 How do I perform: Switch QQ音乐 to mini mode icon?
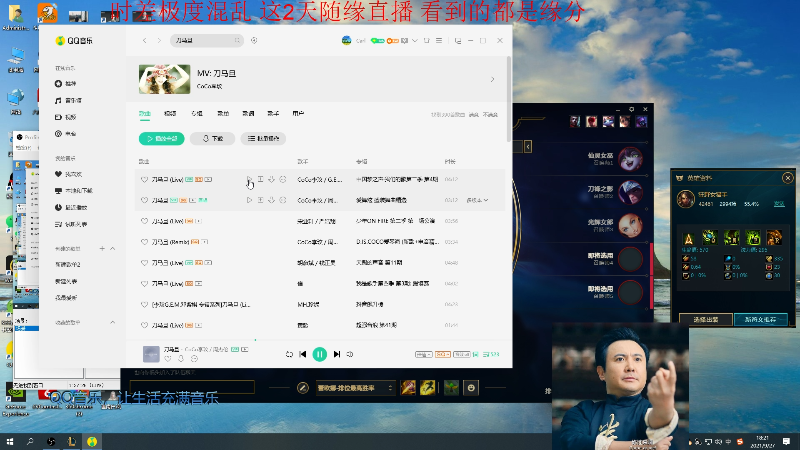458,40
